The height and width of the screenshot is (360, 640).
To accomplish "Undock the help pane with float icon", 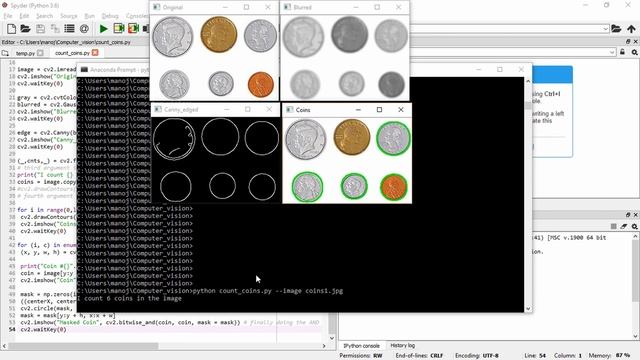I will [628, 42].
